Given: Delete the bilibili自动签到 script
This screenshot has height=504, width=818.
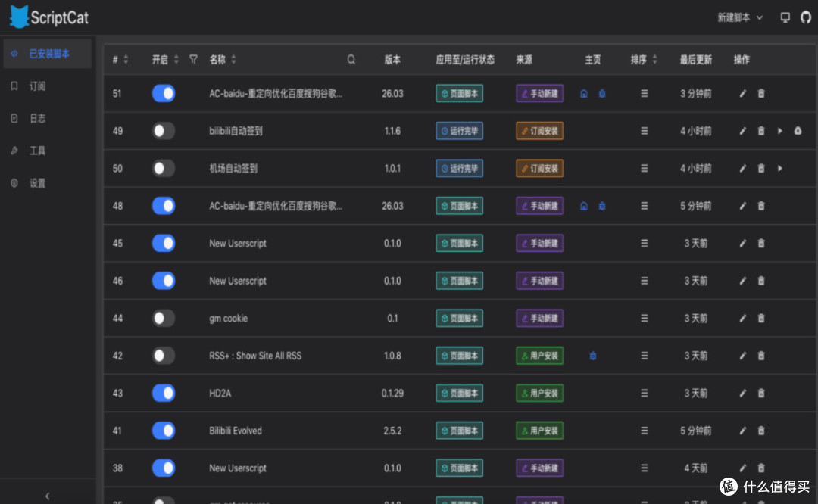Looking at the screenshot, I should tap(761, 131).
